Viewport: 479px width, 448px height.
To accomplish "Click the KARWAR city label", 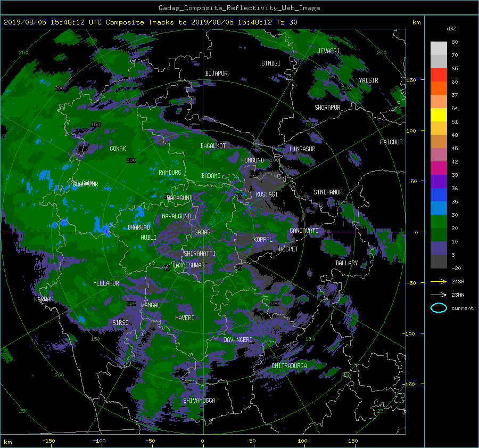I will (44, 299).
